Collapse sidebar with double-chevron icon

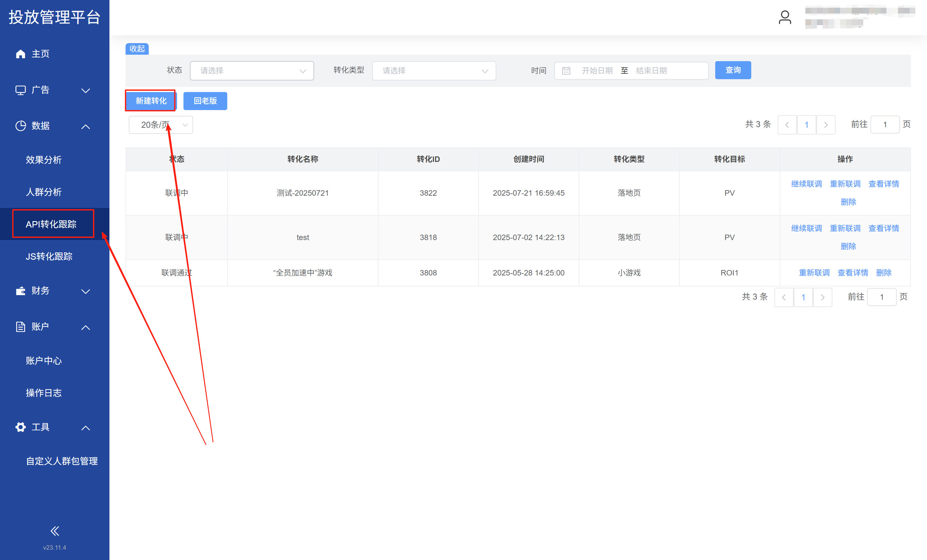(x=54, y=531)
